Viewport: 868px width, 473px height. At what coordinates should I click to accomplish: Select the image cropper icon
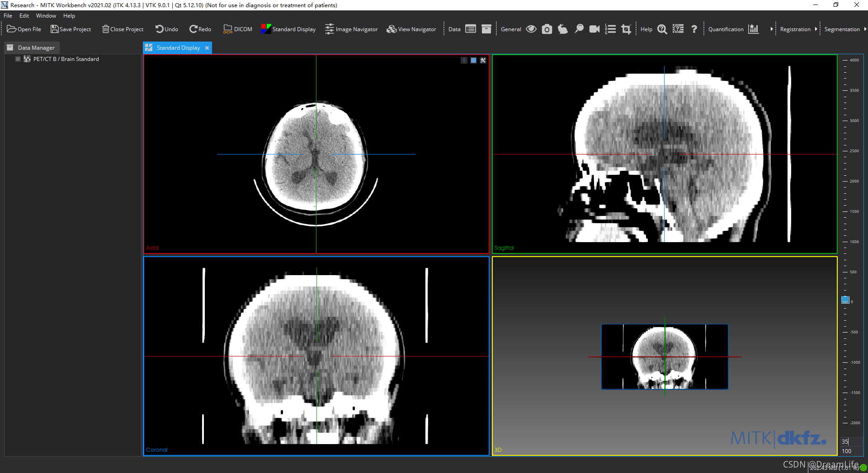pos(626,29)
